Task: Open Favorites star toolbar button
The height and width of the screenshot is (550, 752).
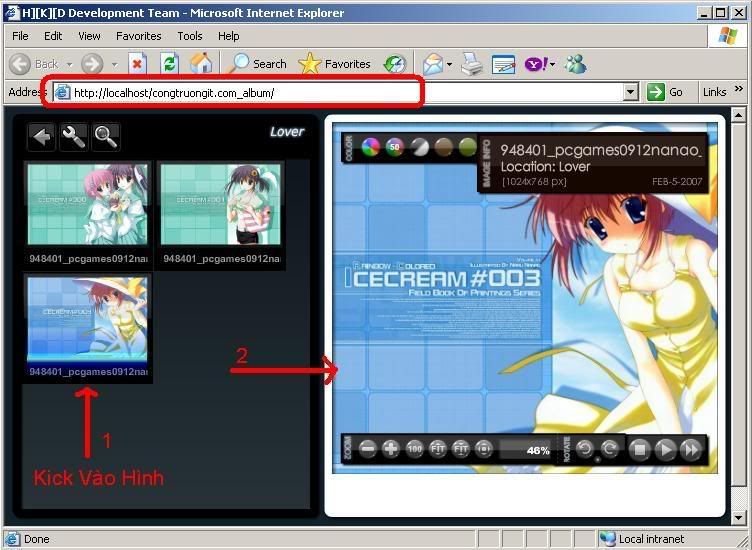Action: 334,64
